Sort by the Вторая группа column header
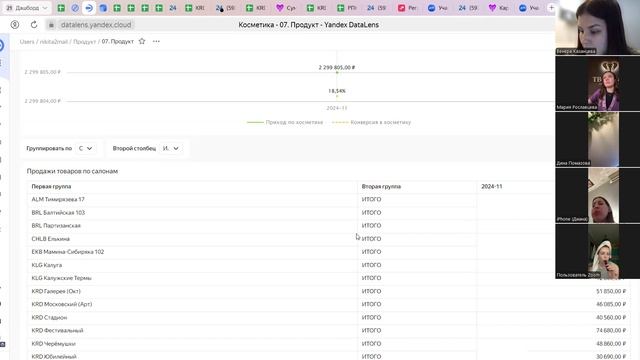The height and width of the screenshot is (360, 640). [381, 187]
